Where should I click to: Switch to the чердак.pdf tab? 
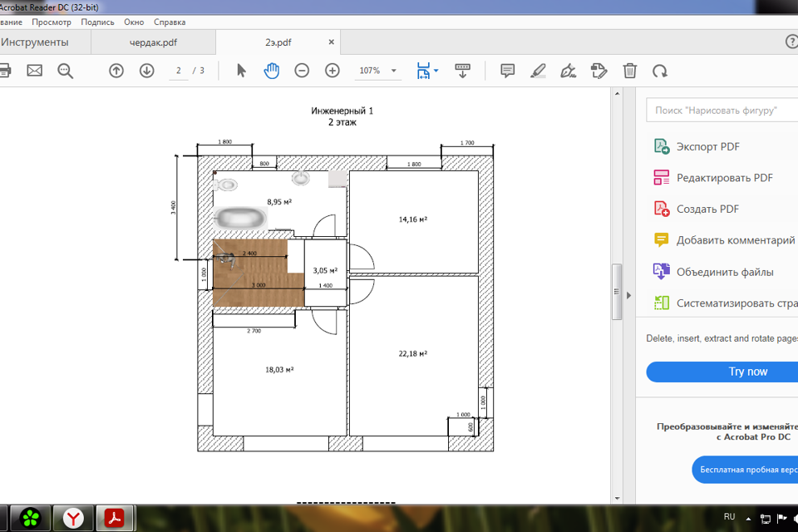coord(153,42)
